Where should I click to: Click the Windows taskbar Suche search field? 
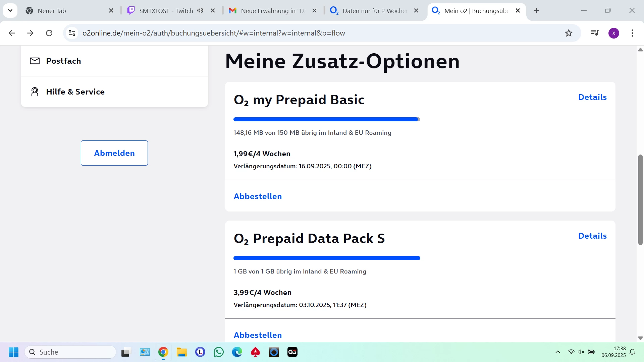(70, 352)
